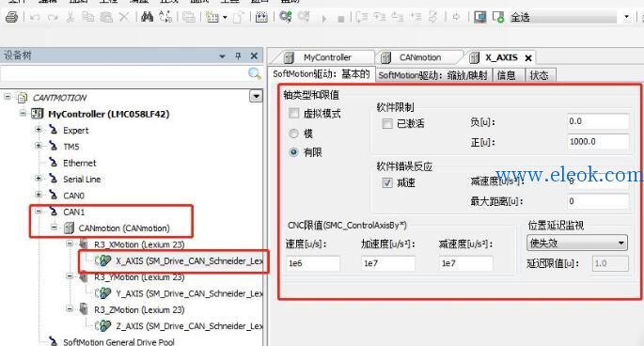Screen dimensions: 644x346
Task: Expand the TM5 tree node
Action: click(x=39, y=146)
